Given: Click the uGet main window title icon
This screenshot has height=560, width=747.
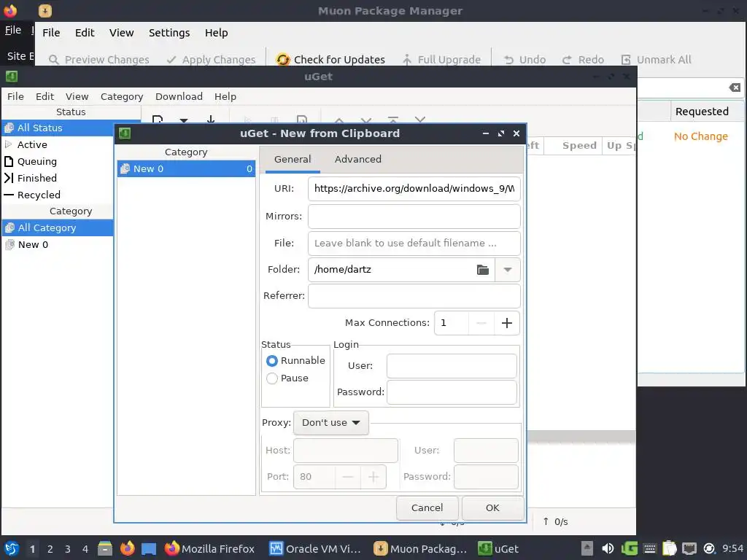Looking at the screenshot, I should (x=12, y=76).
